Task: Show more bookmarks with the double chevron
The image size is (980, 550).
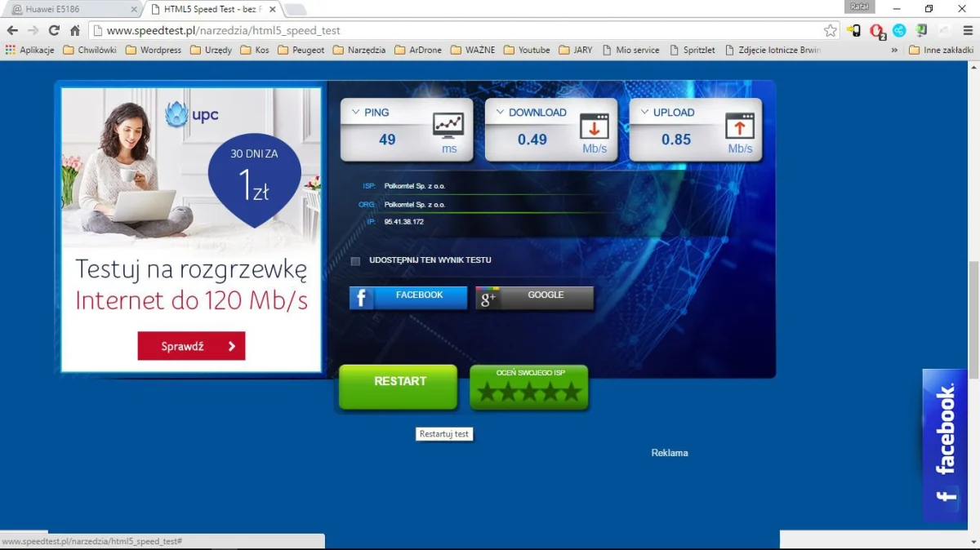Action: (894, 50)
